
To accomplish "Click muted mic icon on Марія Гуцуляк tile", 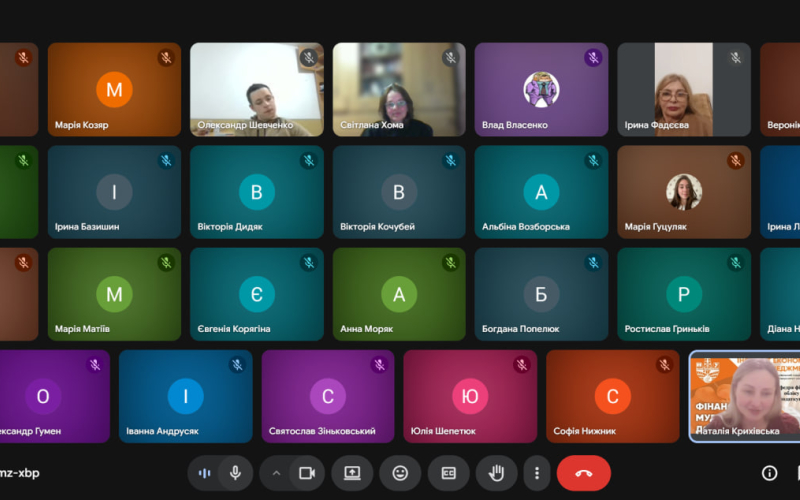I will [735, 161].
